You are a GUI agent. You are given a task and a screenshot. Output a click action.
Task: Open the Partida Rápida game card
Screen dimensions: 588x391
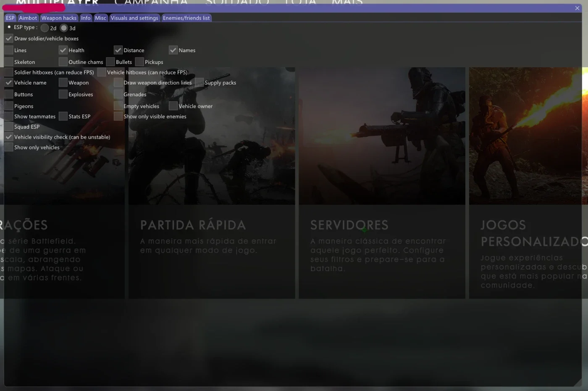212,183
